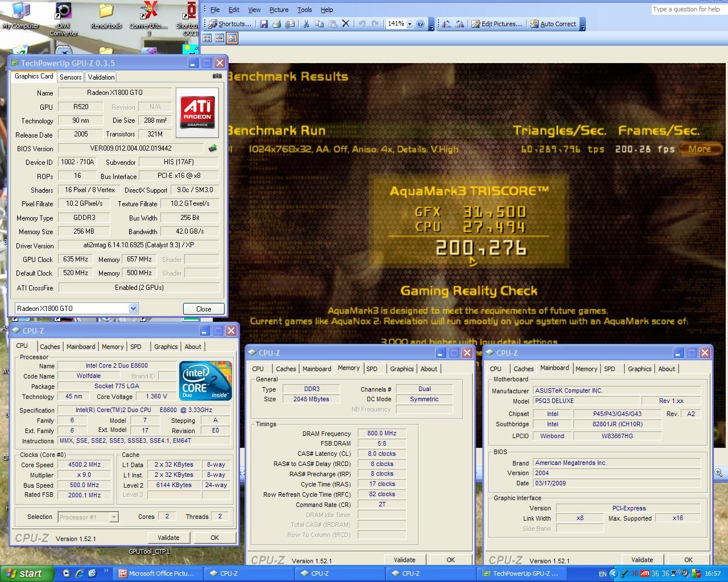This screenshot has height=582, width=728.
Task: Click the Print icon in Picture Manager
Action: pos(277,24)
